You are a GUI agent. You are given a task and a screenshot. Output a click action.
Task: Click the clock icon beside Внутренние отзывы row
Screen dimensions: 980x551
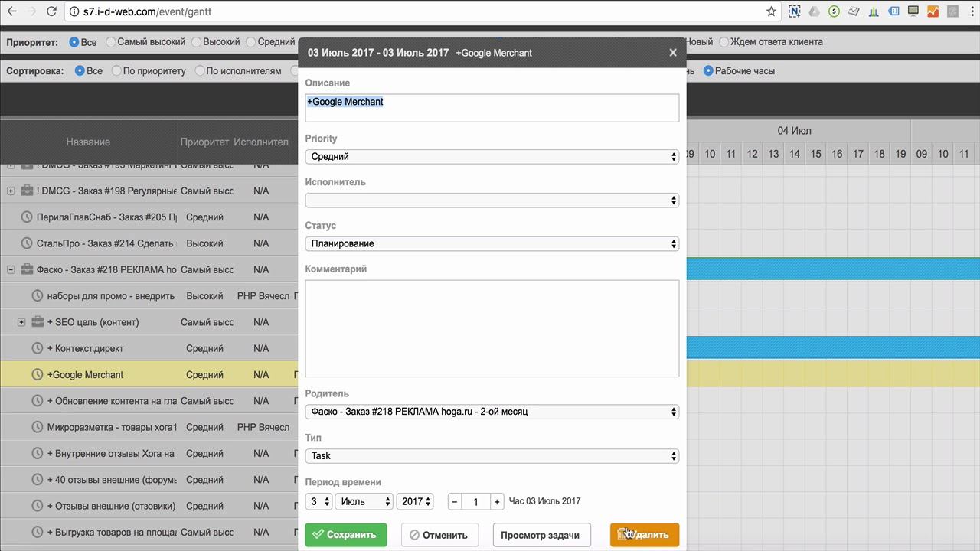coord(37,453)
